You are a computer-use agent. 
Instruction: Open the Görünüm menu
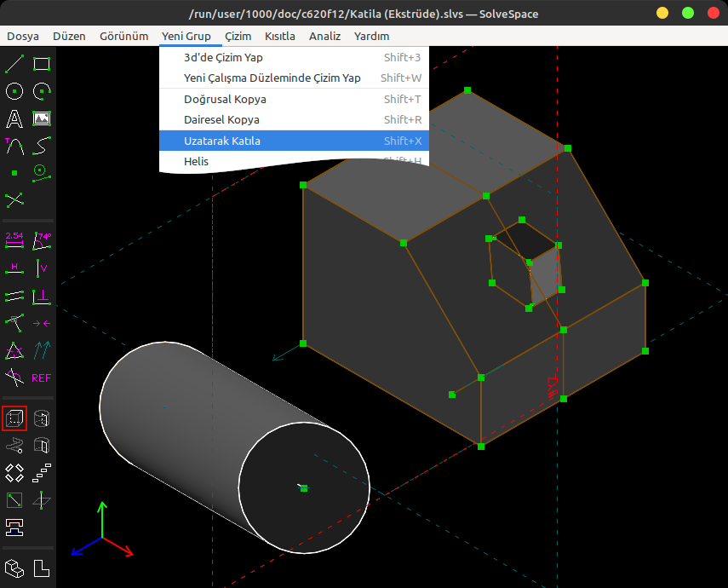click(x=124, y=37)
